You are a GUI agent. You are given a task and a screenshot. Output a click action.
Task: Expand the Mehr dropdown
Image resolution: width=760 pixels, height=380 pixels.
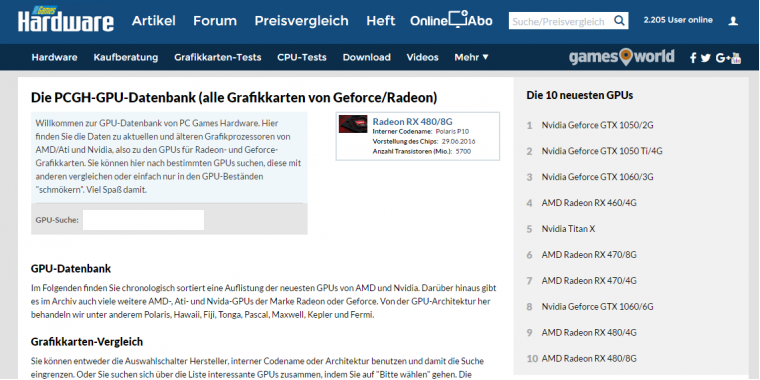point(472,57)
